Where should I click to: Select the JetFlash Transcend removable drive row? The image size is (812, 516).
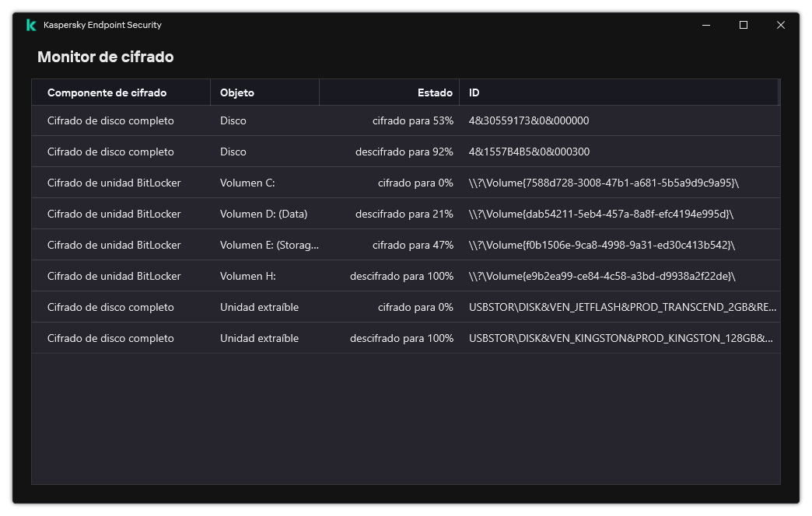click(x=110, y=307)
